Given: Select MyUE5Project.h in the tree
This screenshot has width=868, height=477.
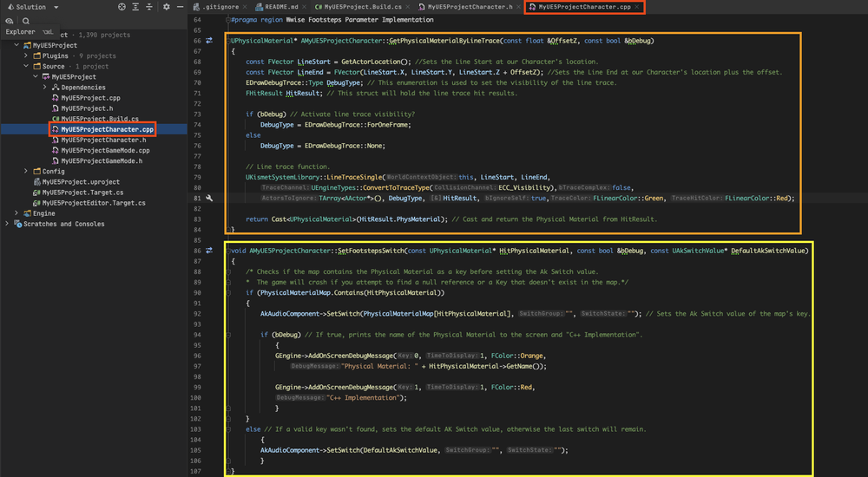Looking at the screenshot, I should (x=87, y=108).
